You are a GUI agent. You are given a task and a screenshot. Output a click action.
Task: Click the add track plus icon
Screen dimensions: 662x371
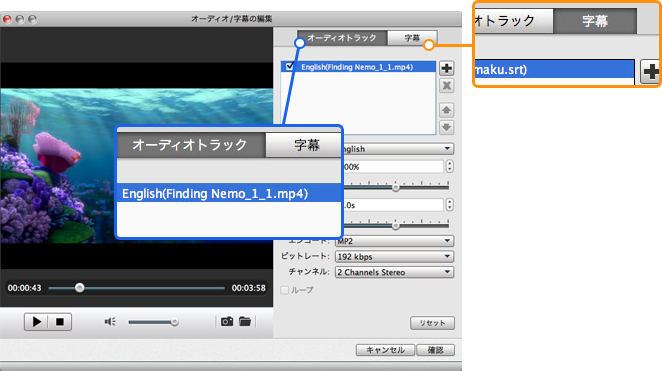(x=446, y=68)
